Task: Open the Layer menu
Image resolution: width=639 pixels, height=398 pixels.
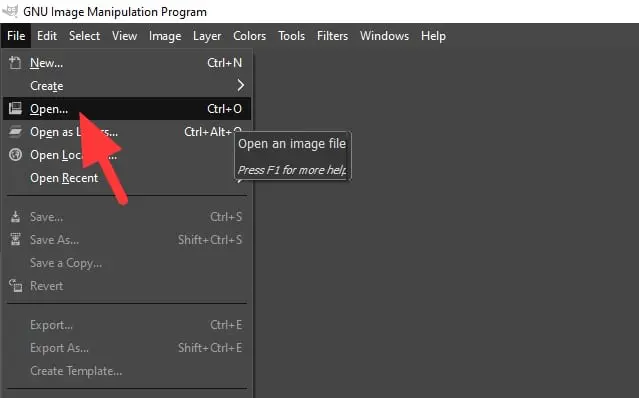Action: (207, 36)
